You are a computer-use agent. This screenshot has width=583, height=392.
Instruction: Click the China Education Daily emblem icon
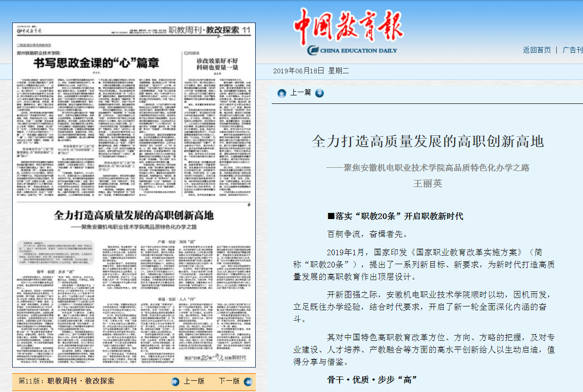pyautogui.click(x=313, y=50)
